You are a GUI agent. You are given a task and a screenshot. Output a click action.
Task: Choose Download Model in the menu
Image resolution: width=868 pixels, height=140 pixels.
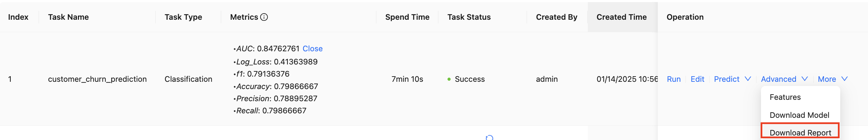click(x=799, y=115)
